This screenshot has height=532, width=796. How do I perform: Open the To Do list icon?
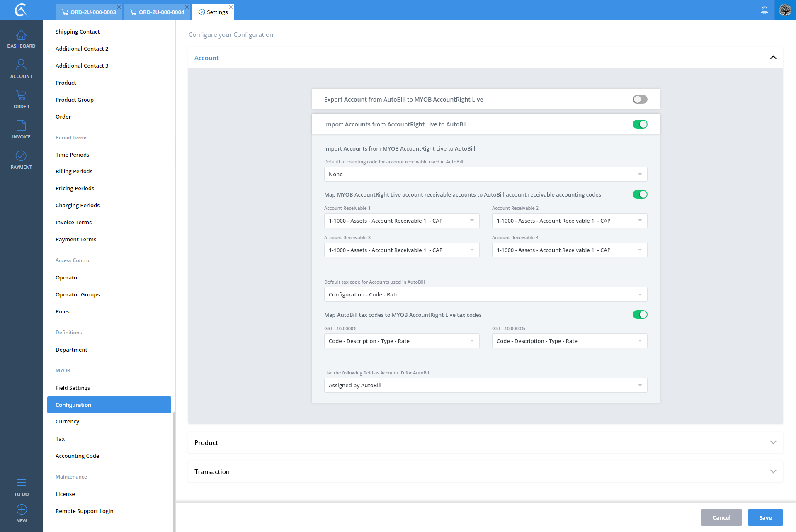click(21, 487)
